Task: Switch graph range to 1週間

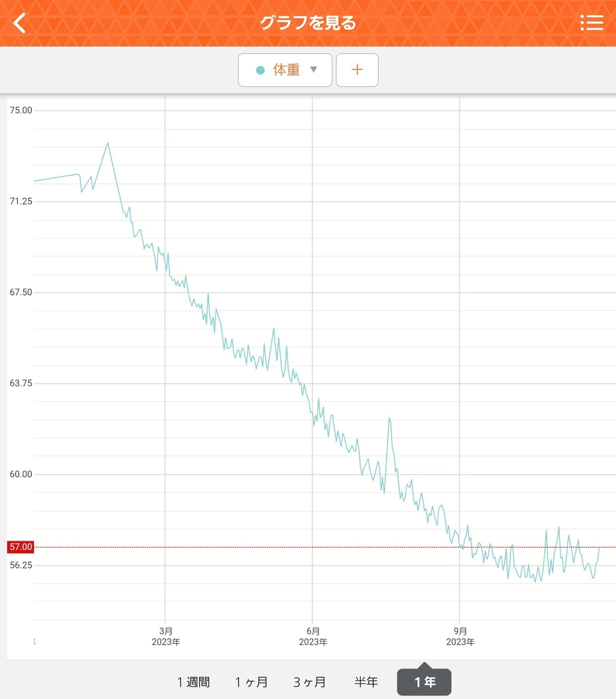Action: pyautogui.click(x=194, y=682)
